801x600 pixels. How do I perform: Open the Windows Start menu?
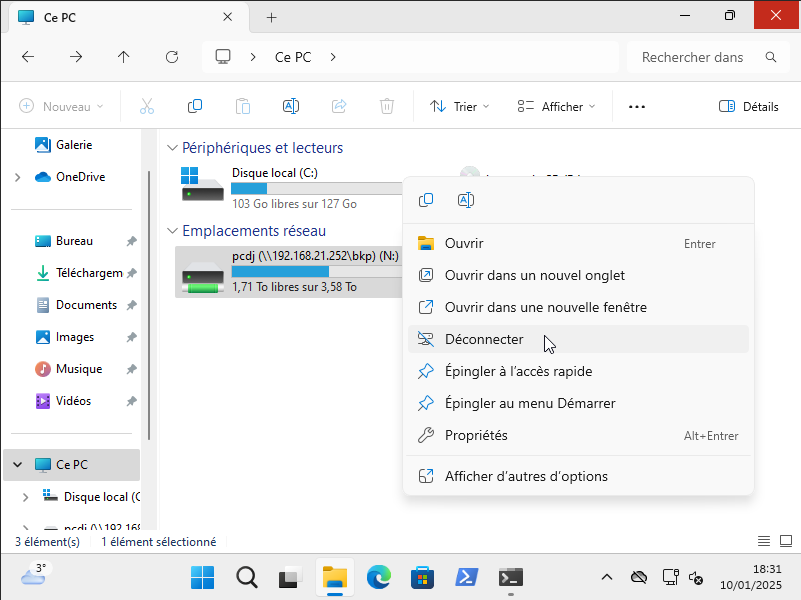point(202,578)
